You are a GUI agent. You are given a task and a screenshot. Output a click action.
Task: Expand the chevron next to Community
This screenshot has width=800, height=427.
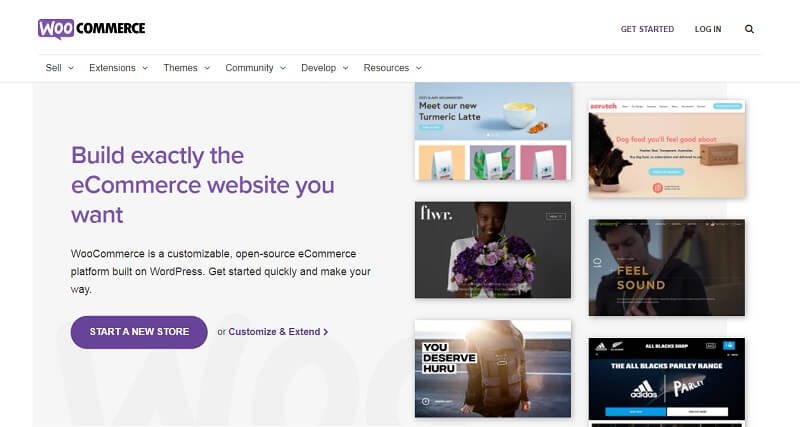(283, 68)
